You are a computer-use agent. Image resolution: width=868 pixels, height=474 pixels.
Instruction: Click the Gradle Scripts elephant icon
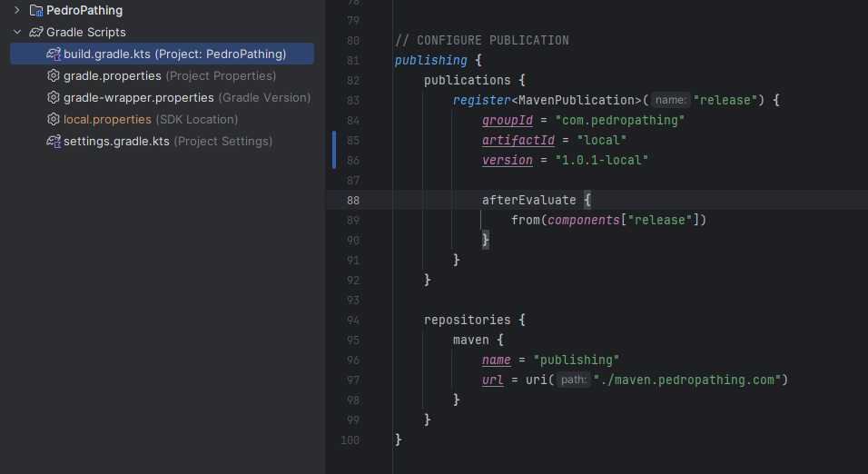[x=36, y=32]
